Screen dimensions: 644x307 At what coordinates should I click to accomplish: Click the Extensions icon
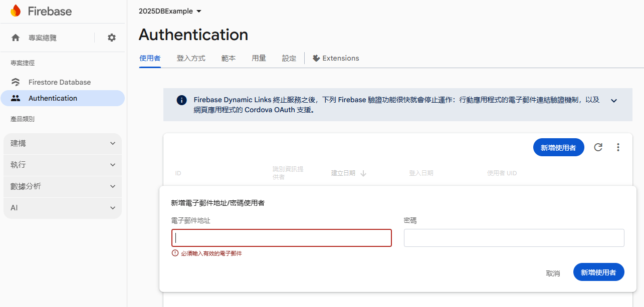click(x=316, y=58)
